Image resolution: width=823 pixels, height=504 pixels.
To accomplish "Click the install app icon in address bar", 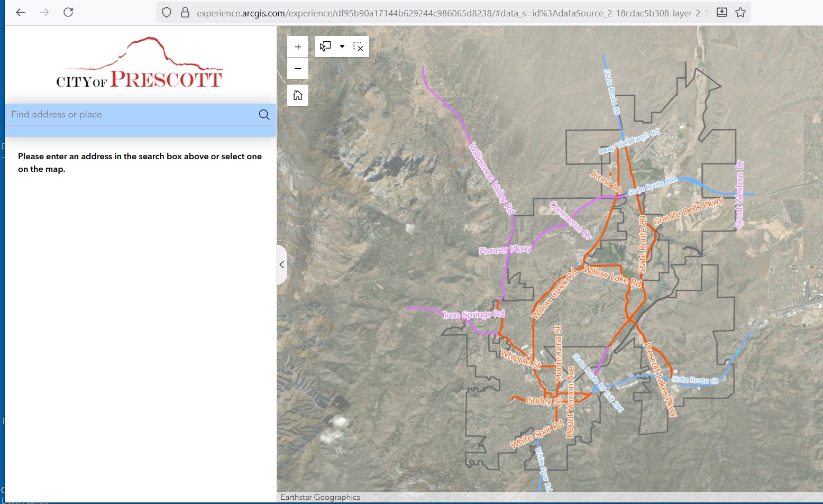I will pyautogui.click(x=721, y=12).
